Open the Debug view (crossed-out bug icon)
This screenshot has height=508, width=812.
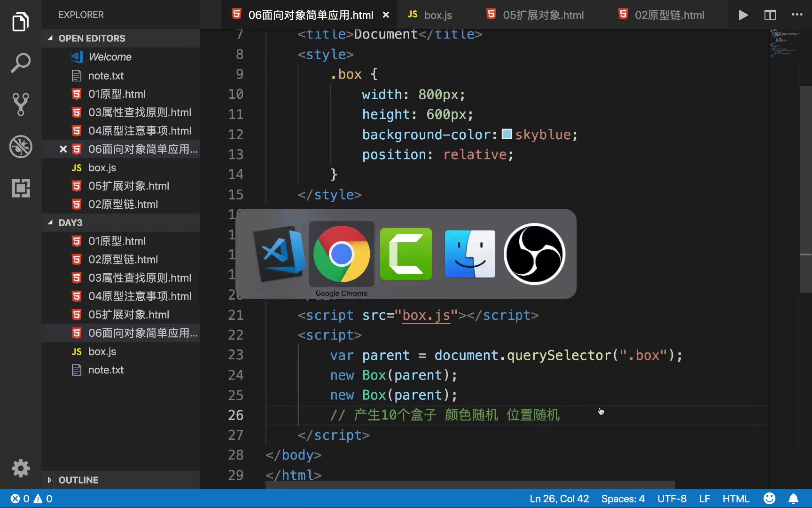click(20, 146)
